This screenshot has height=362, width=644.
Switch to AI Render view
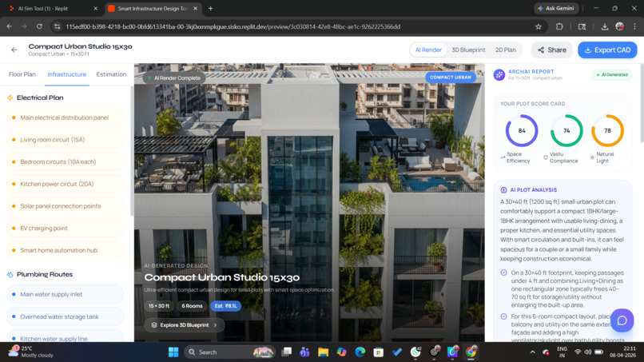[428, 50]
